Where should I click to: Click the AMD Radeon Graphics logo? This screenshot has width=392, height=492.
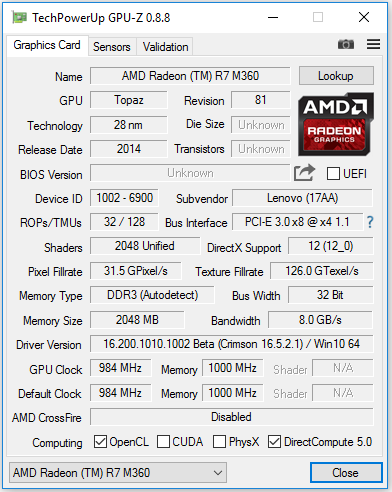tap(336, 124)
